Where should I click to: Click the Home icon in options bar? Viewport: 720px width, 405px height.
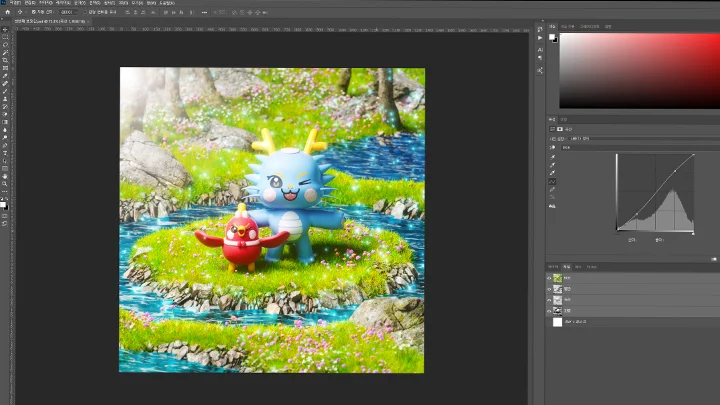point(7,12)
